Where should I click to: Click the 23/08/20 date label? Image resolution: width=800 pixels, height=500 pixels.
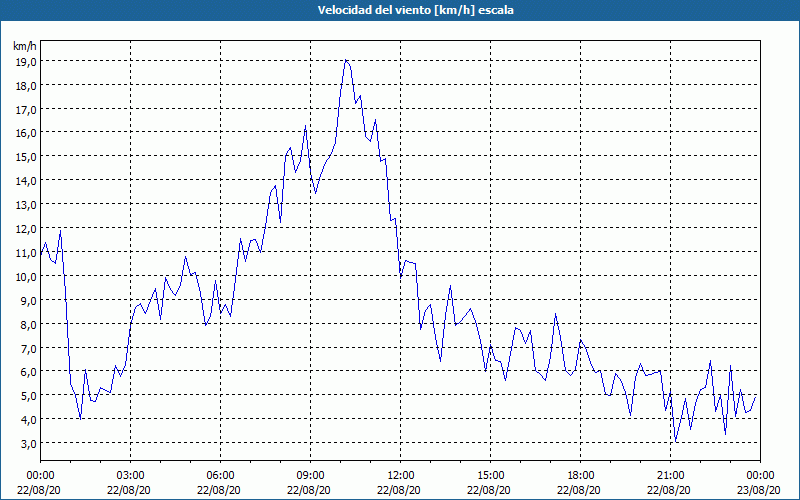760,489
